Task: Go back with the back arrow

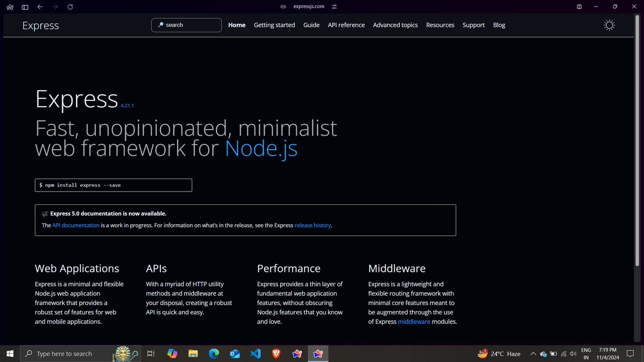Action: pyautogui.click(x=40, y=6)
